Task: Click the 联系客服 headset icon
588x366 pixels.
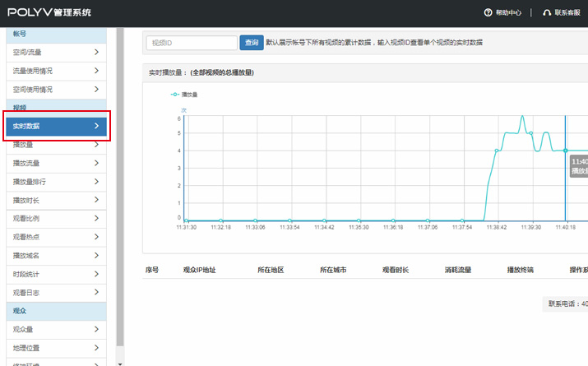Action: (x=547, y=12)
